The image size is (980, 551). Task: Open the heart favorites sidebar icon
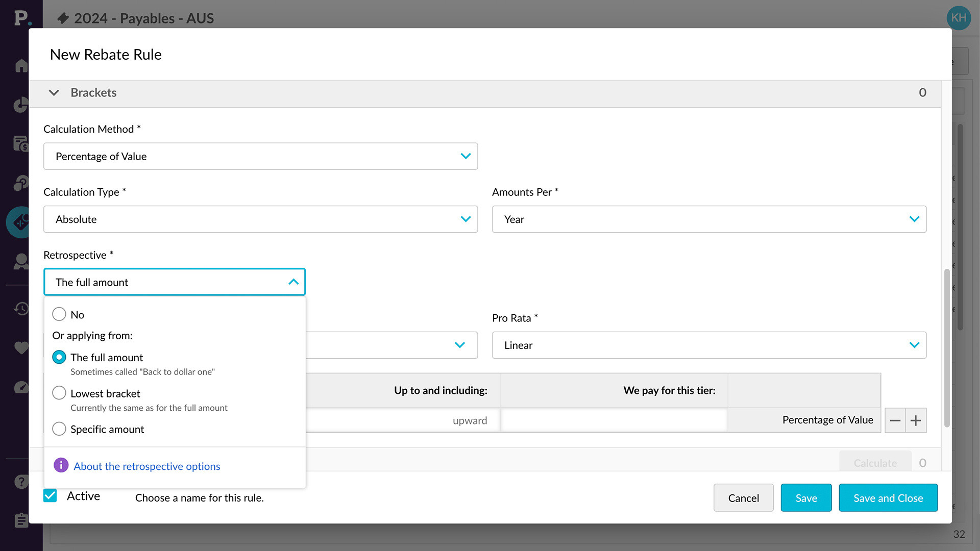click(x=21, y=348)
